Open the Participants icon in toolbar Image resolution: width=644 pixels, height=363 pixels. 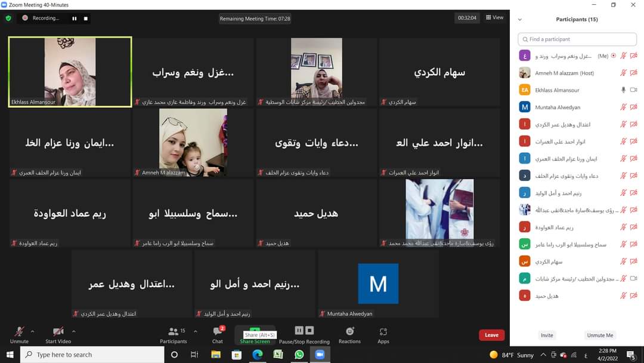coord(173,331)
